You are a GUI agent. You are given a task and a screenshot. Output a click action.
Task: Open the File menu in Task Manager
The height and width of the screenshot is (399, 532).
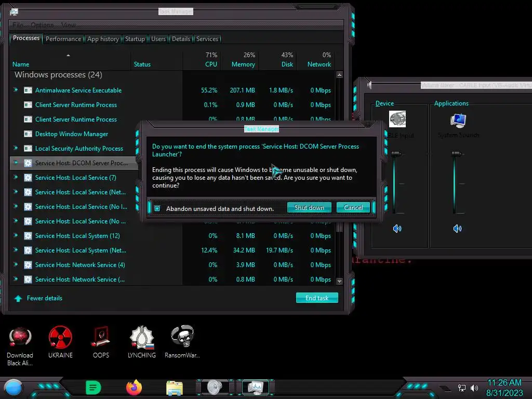[18, 25]
